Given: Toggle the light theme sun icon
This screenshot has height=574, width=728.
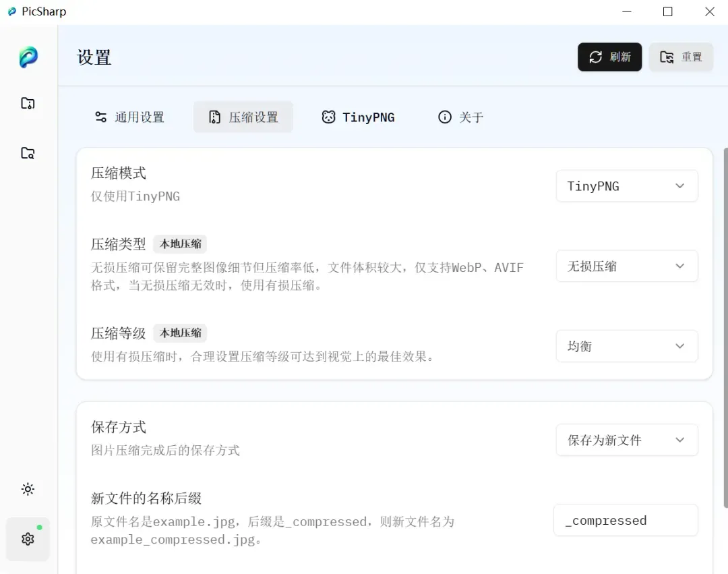Looking at the screenshot, I should pos(28,489).
